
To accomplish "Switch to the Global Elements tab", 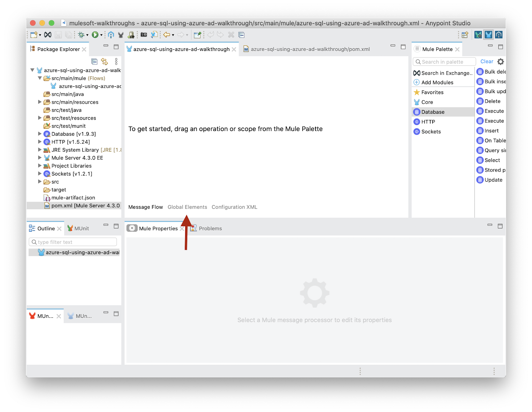I will [187, 207].
